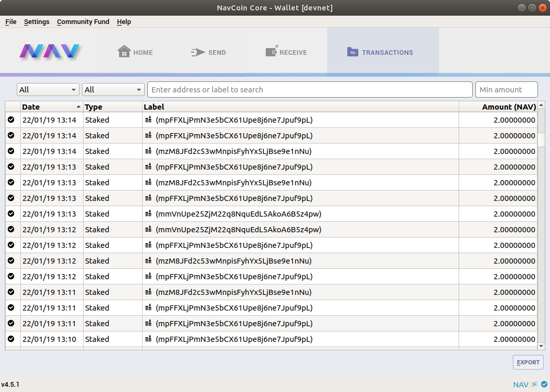The image size is (550, 392).
Task: Click confirmed check icon of 13:12 mmVnUpe25 row
Action: [x=11, y=229]
